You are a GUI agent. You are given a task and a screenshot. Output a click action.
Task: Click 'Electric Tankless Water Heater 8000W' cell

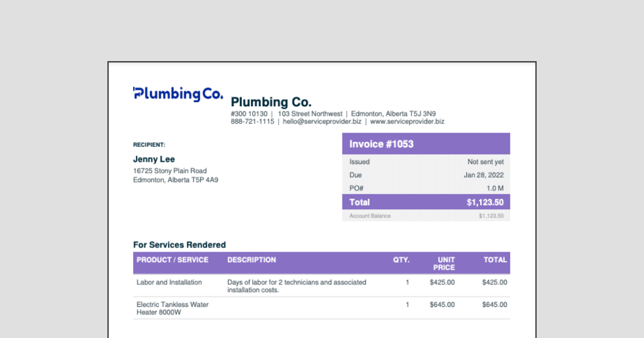173,308
